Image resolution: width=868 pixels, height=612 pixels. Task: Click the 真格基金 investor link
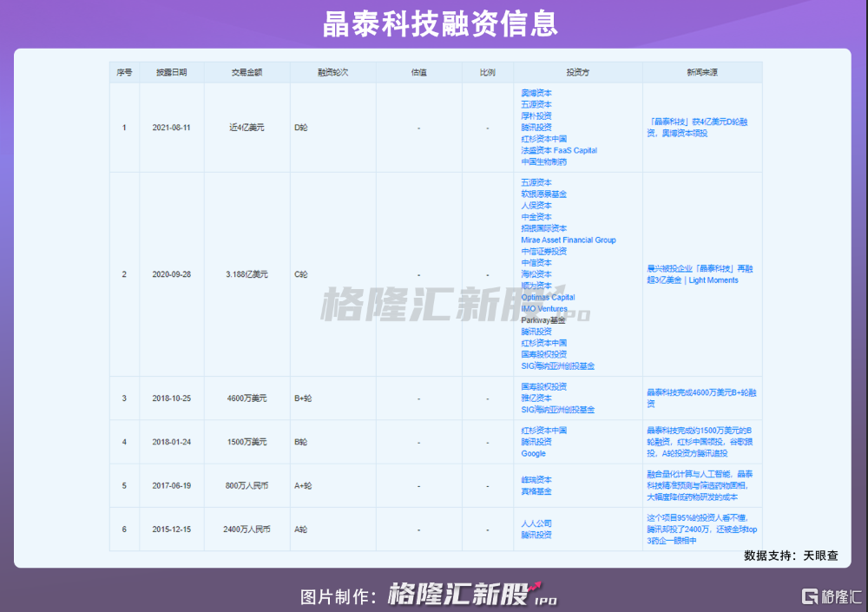point(536,491)
